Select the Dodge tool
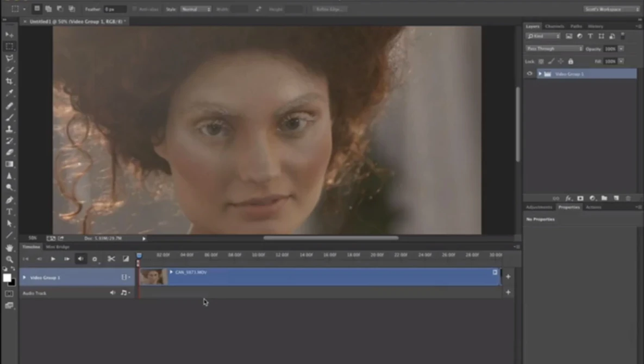644x364 pixels. (9, 187)
